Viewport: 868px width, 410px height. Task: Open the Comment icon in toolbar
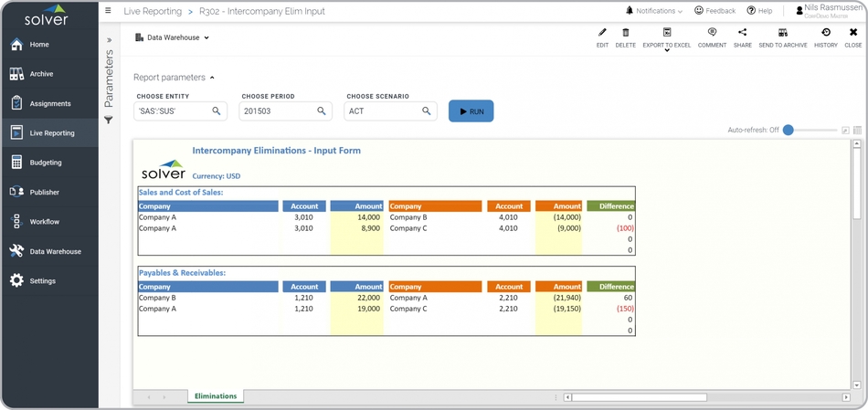[712, 34]
